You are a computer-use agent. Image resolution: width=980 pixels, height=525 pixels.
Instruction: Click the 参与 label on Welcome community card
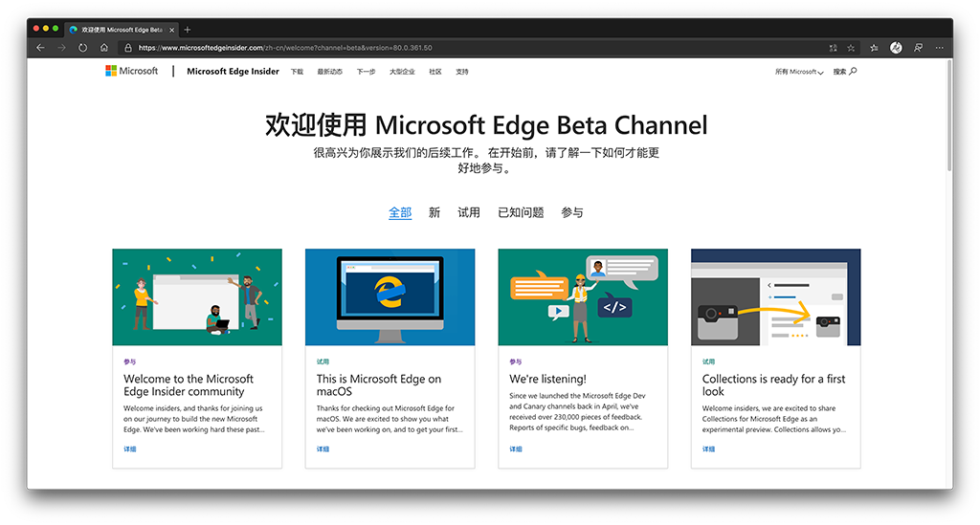pyautogui.click(x=129, y=361)
